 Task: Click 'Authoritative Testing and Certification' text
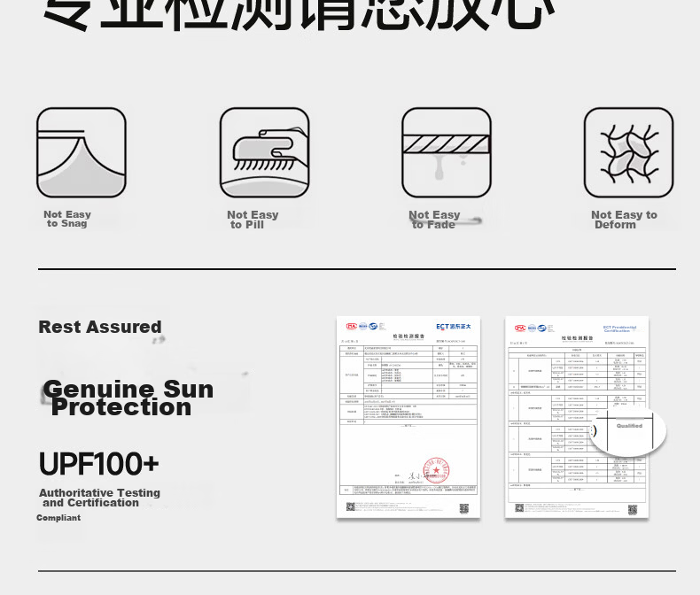[x=99, y=498]
